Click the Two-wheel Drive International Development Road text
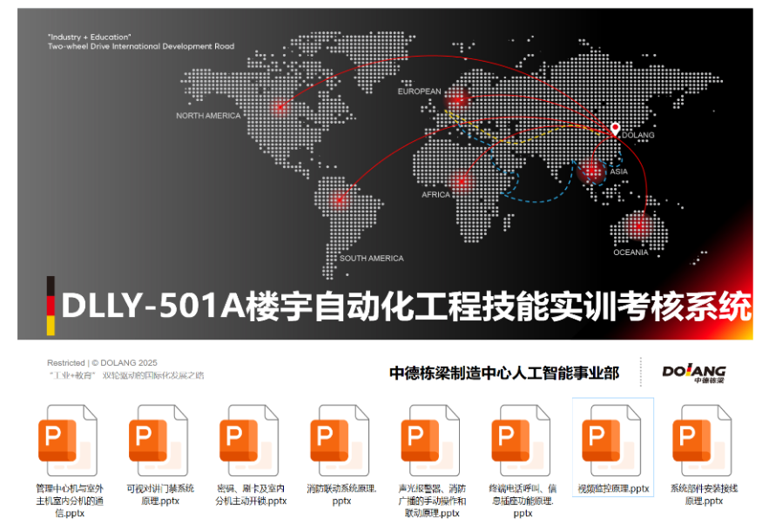 (x=141, y=46)
